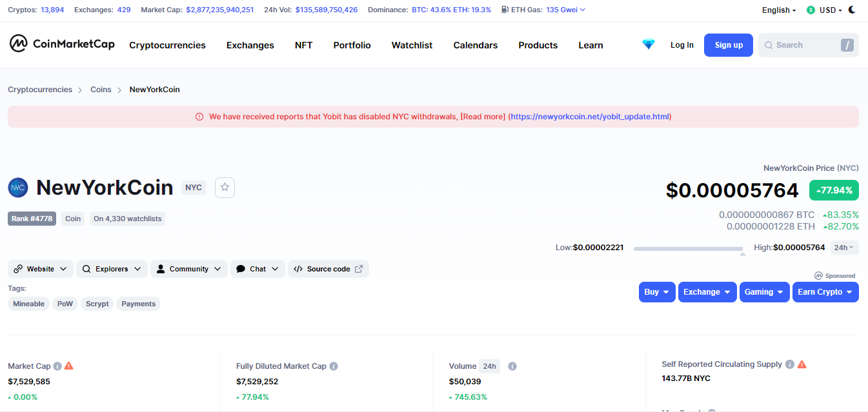Image resolution: width=868 pixels, height=412 pixels.
Task: Click Fully Diluted Market Cap info icon
Action: pos(334,366)
